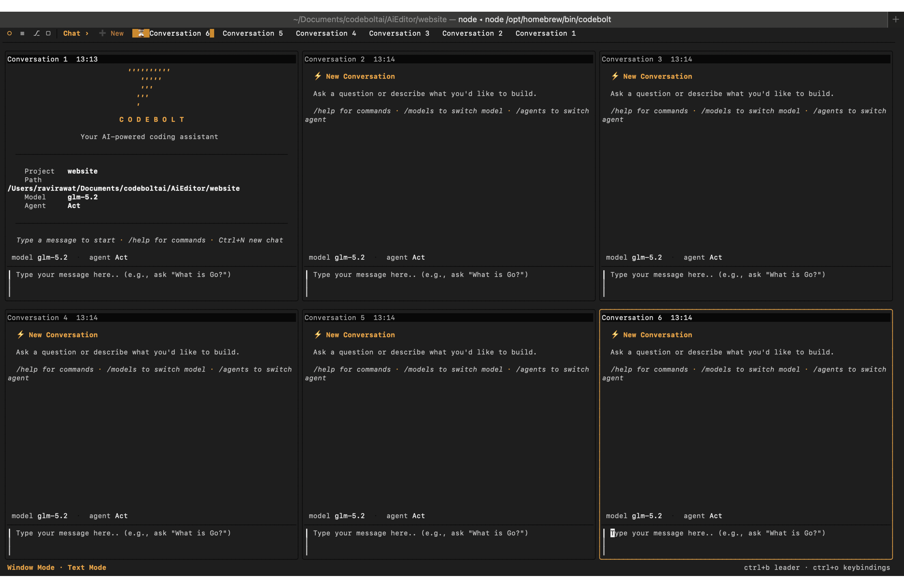Focus the Conversation 5 message input
The width and height of the screenshot is (904, 588).
tap(449, 542)
